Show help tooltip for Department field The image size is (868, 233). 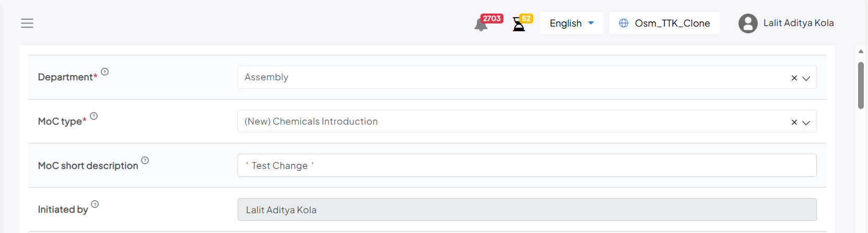point(105,72)
